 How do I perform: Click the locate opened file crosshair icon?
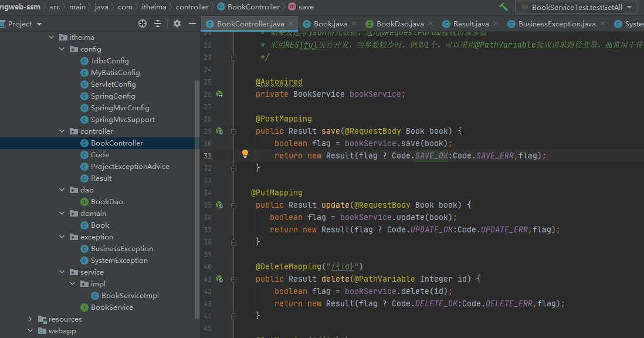point(142,23)
